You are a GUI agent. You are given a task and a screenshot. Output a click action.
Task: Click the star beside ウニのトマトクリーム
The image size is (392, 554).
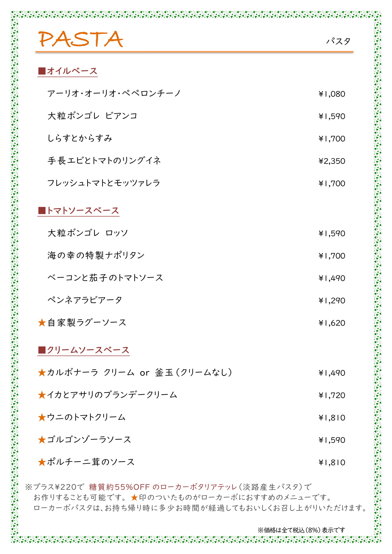pos(42,417)
